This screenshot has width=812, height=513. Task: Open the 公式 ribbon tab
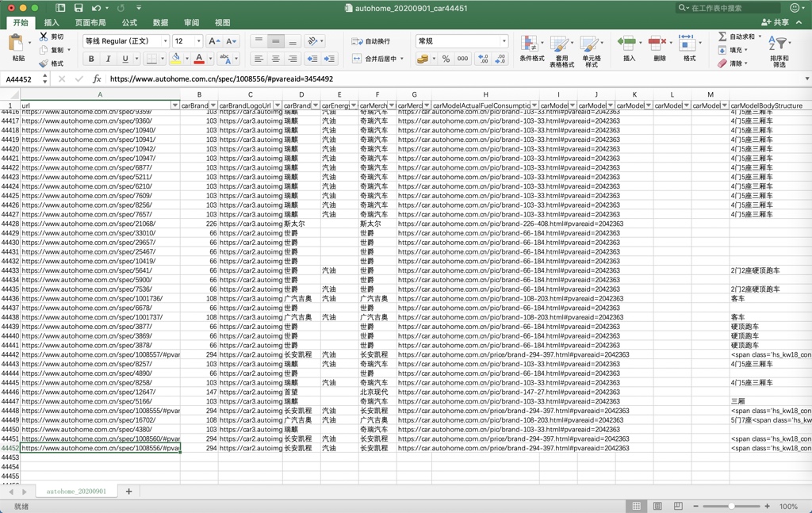click(129, 23)
